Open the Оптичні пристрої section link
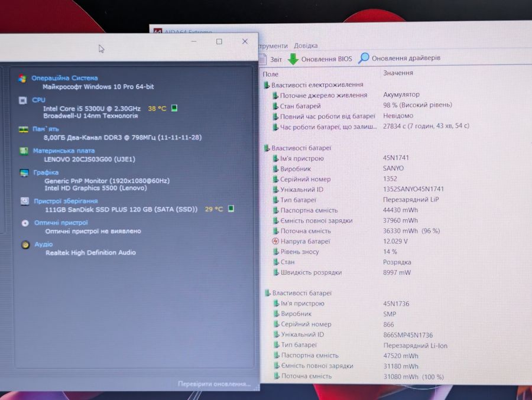 click(61, 223)
